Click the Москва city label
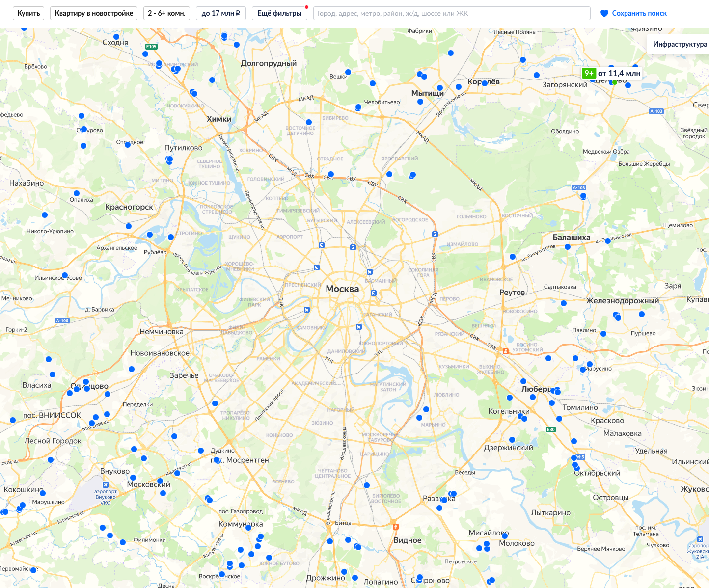Image resolution: width=709 pixels, height=588 pixels. click(342, 289)
